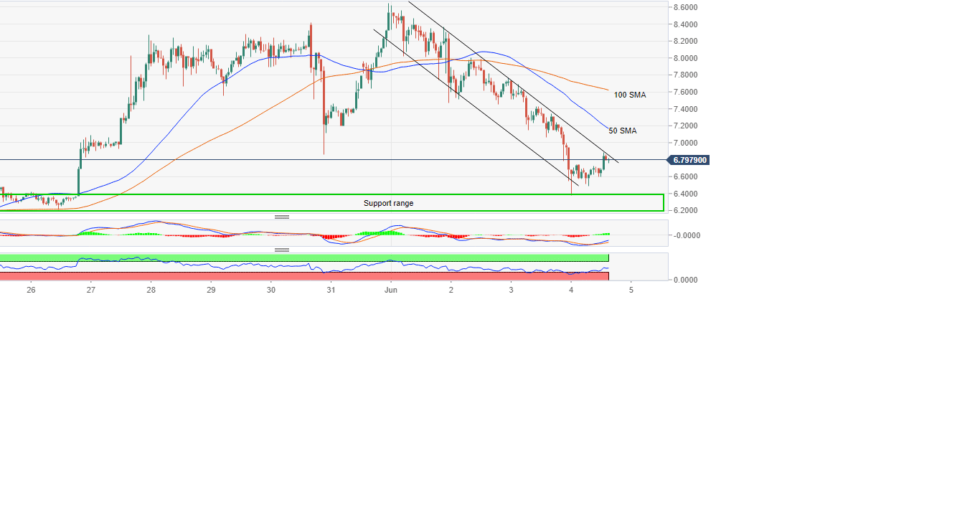
Task: Click the 8.6000 price axis label
Action: coord(685,7)
